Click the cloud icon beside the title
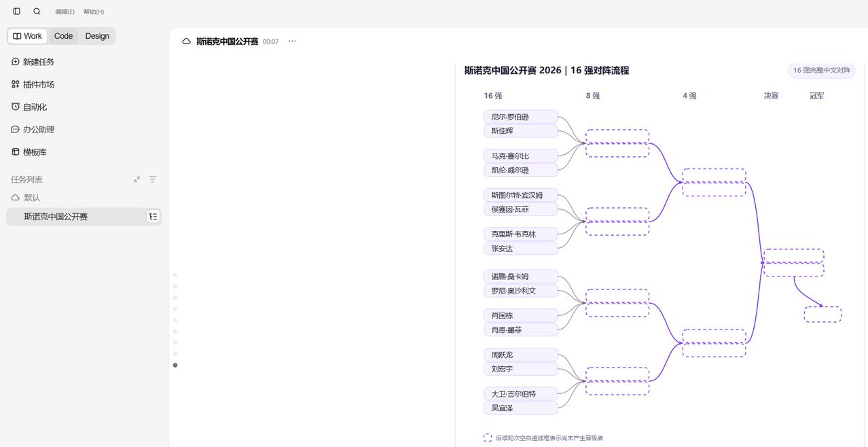This screenshot has height=447, width=868. (x=186, y=41)
